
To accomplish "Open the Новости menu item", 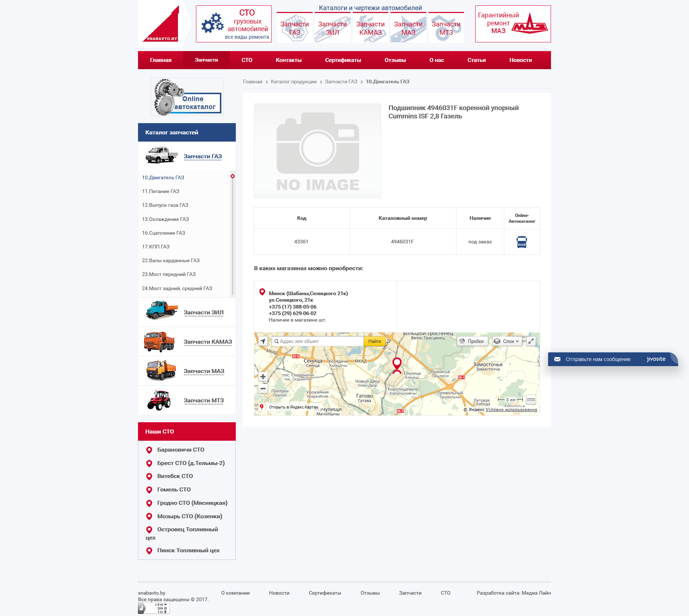I will tap(521, 60).
